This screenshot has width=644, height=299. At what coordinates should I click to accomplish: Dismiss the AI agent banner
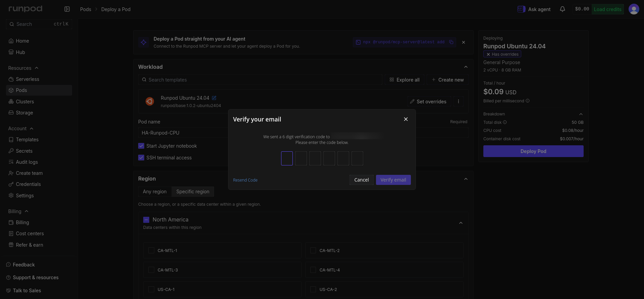[x=464, y=42]
